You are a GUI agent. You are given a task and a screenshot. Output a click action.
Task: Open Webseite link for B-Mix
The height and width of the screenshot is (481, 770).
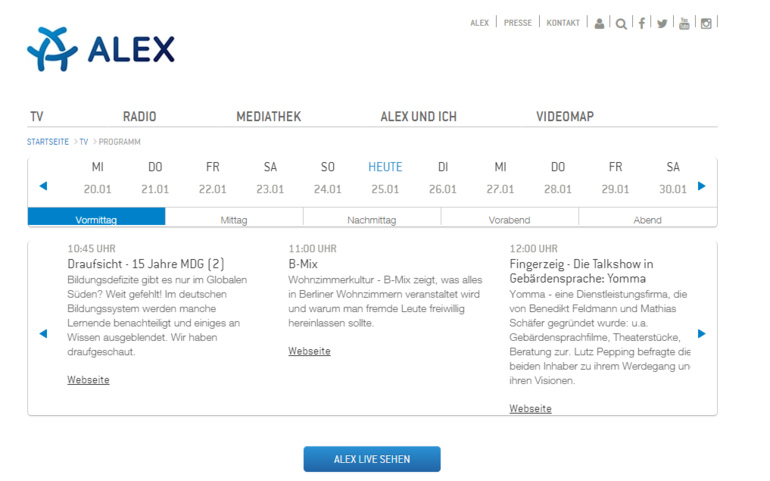309,351
